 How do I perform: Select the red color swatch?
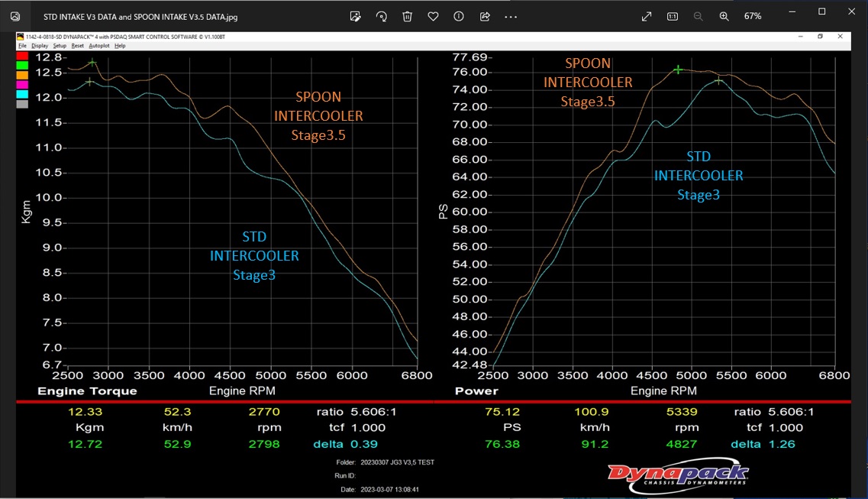[22, 56]
